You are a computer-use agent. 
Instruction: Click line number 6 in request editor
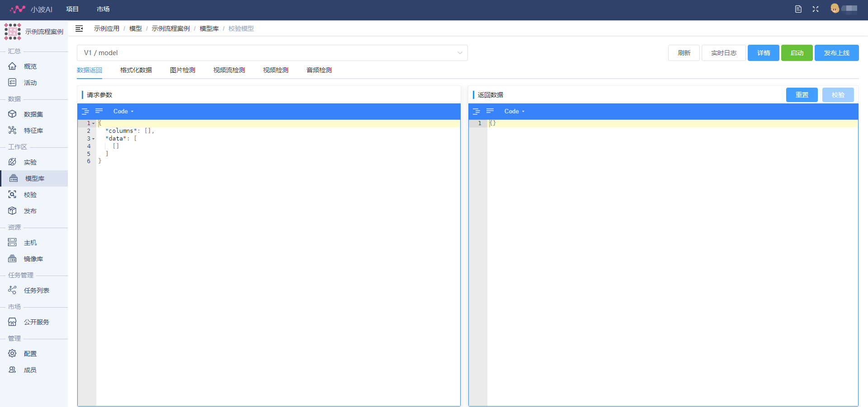(x=89, y=161)
